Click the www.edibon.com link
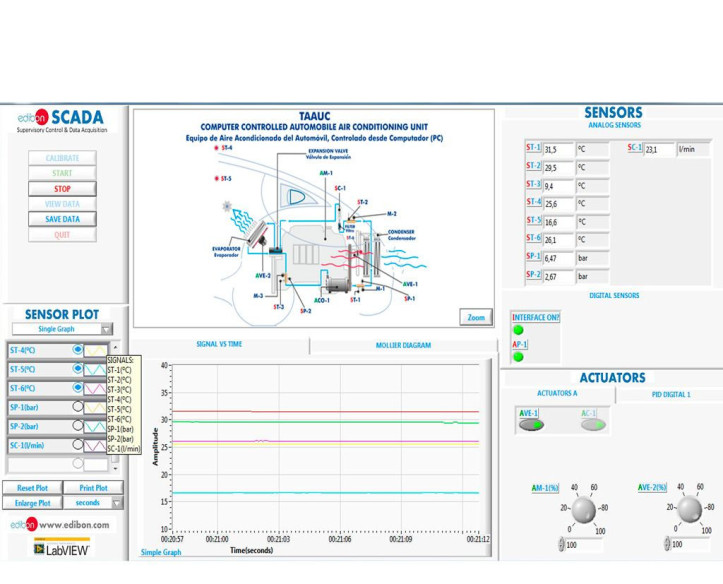 point(74,525)
